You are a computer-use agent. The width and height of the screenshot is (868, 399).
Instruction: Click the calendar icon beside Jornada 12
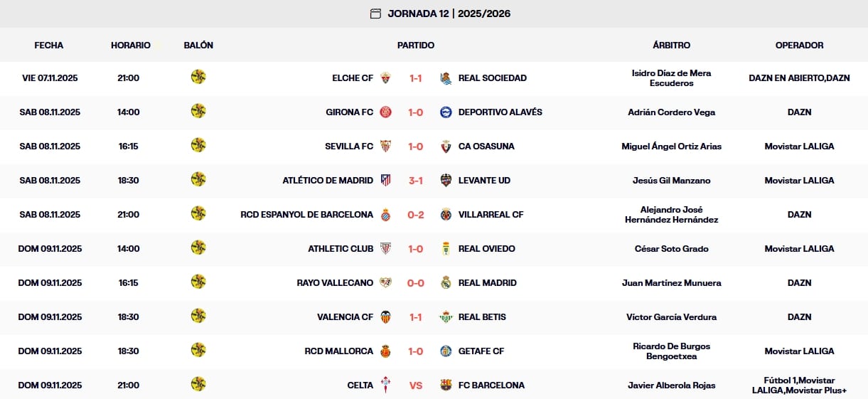pos(375,14)
